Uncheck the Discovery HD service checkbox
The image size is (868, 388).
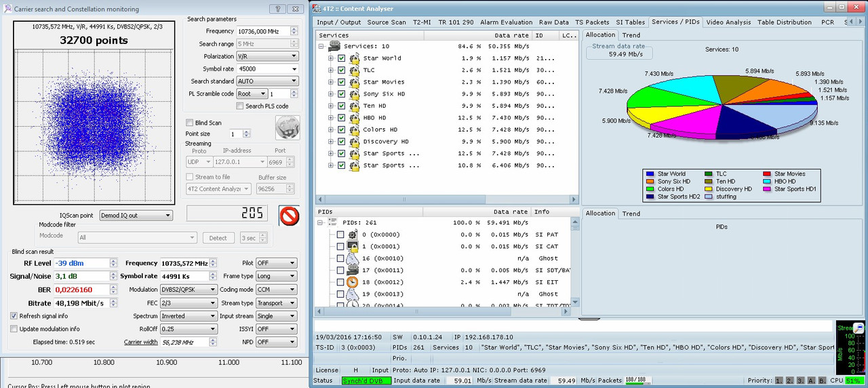[342, 142]
